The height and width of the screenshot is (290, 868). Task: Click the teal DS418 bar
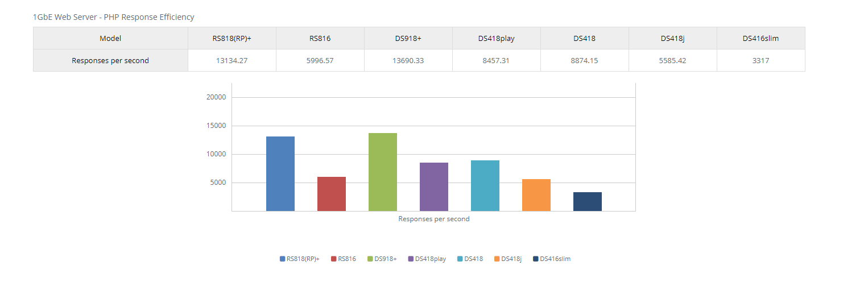485,185
